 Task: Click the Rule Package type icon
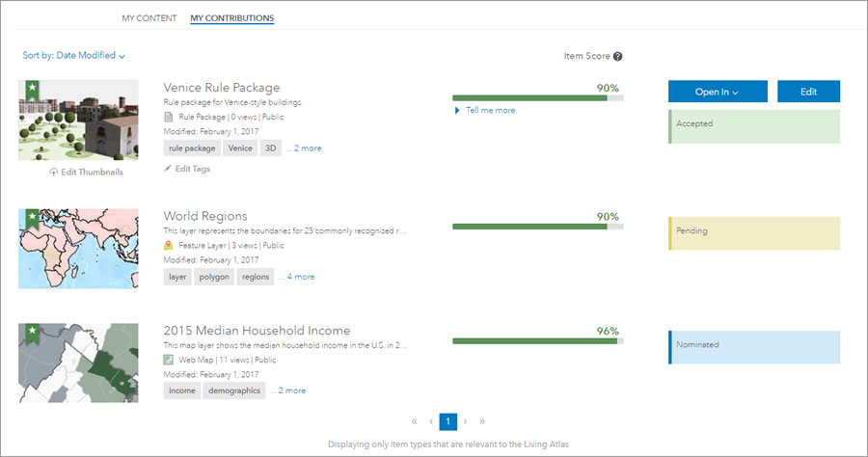coord(169,117)
